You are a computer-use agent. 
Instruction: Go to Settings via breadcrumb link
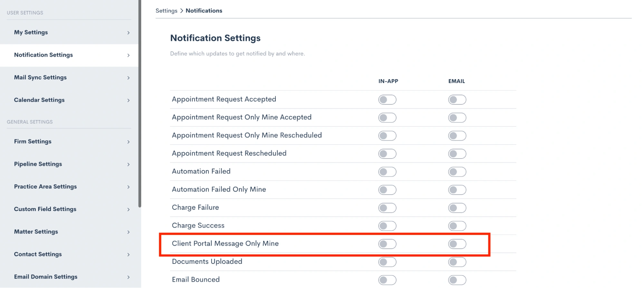166,11
